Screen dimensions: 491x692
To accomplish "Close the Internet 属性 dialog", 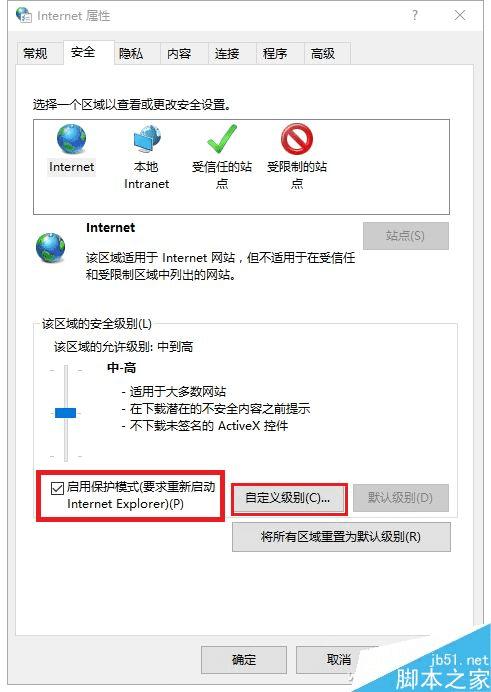I will [460, 15].
